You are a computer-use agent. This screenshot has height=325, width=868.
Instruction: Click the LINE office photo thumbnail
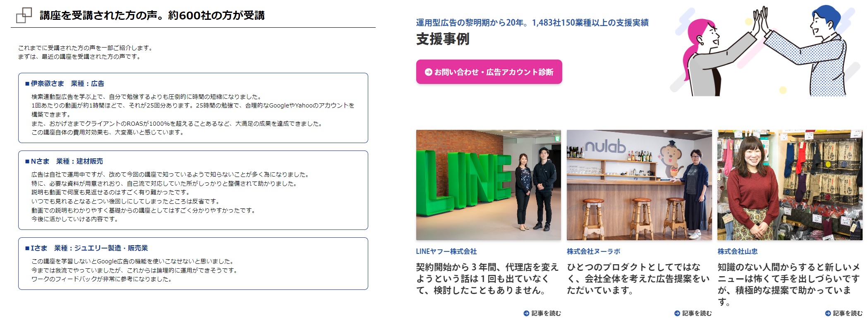click(x=489, y=185)
